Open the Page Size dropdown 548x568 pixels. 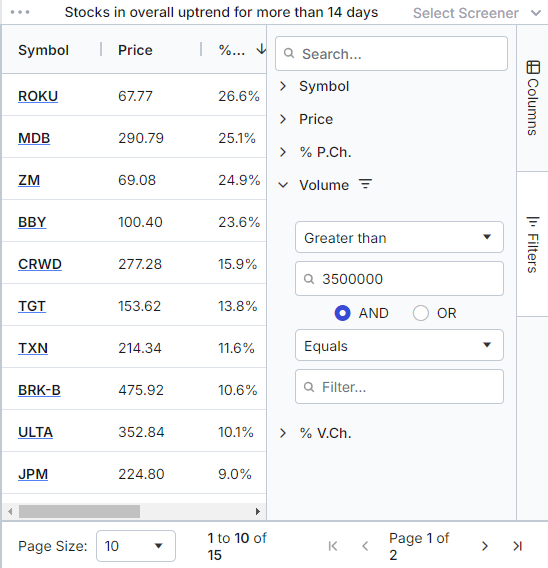[136, 546]
